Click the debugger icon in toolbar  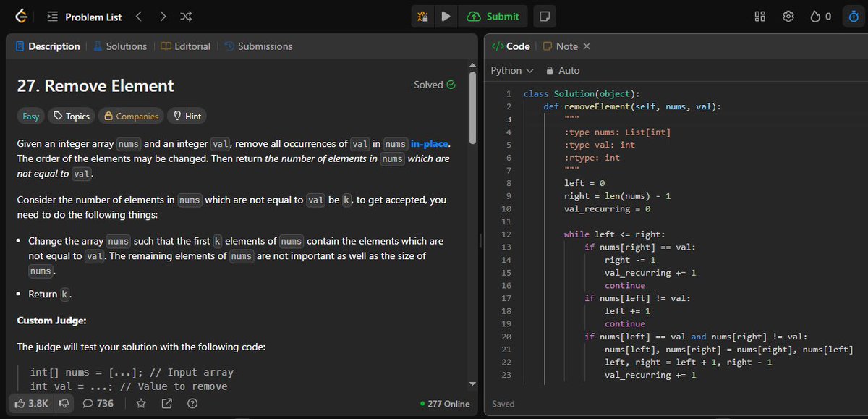(424, 16)
